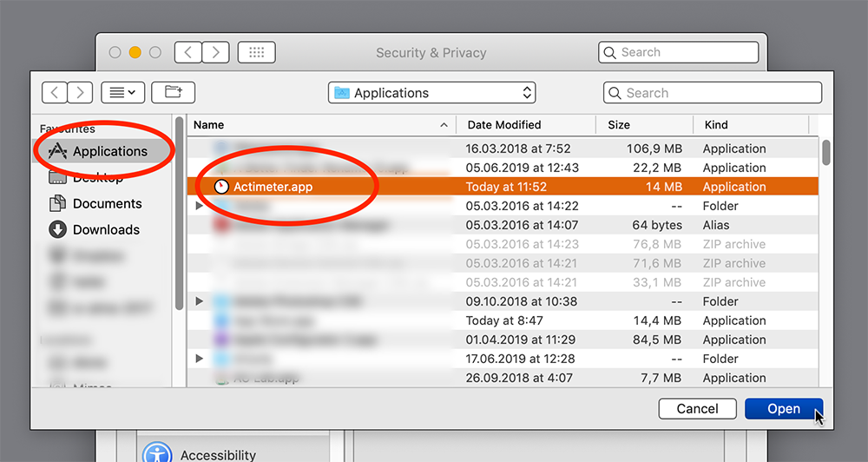Viewport: 868px width, 462px height.
Task: Open the view options list dropdown
Action: pos(122,93)
